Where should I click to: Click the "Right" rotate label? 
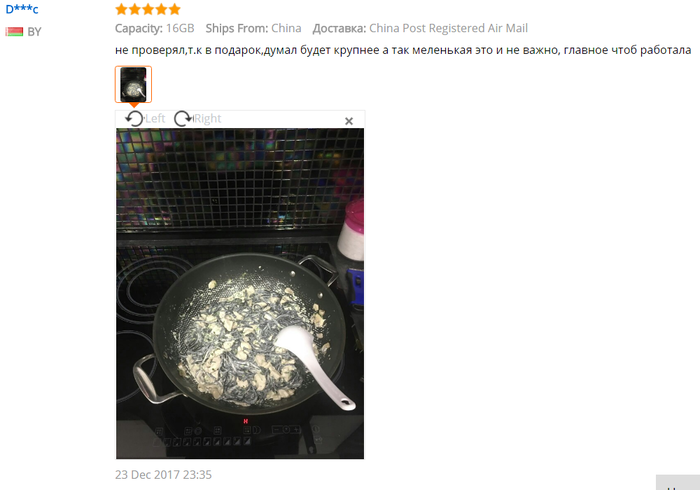(x=208, y=119)
